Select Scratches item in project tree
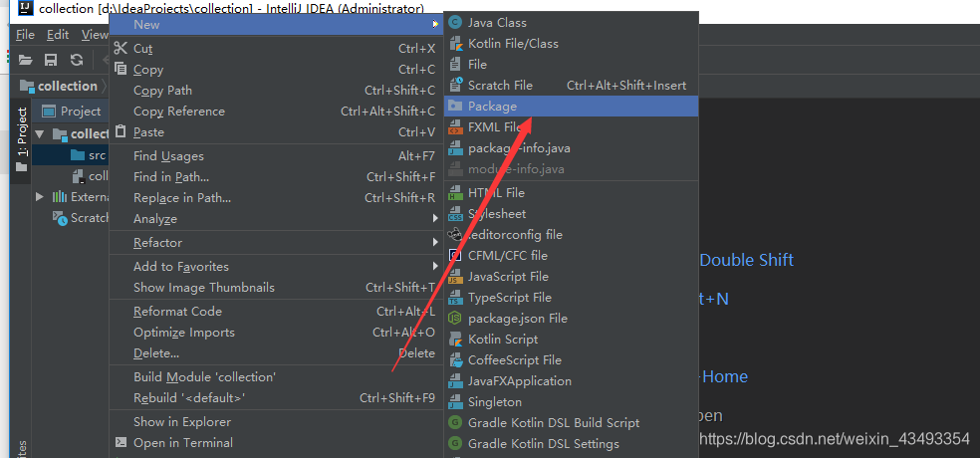The image size is (980, 458). [81, 218]
